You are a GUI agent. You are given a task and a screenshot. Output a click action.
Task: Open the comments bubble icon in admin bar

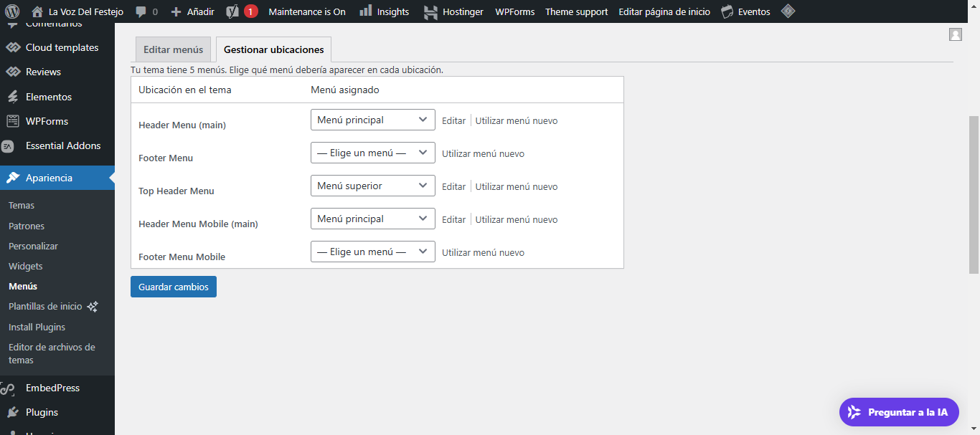(x=141, y=11)
